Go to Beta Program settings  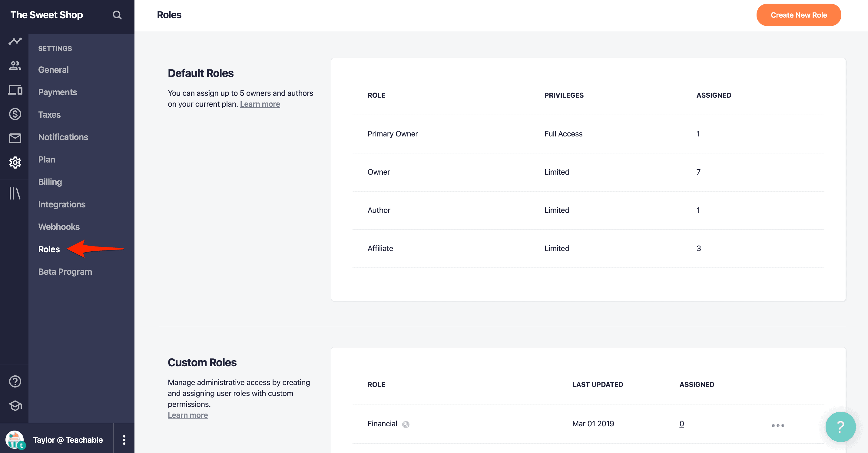click(x=65, y=272)
